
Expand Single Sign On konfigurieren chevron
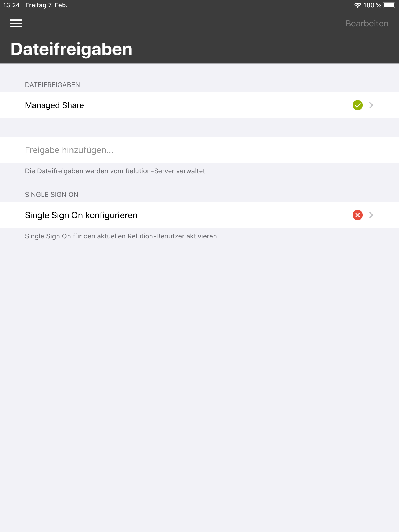[x=371, y=215]
